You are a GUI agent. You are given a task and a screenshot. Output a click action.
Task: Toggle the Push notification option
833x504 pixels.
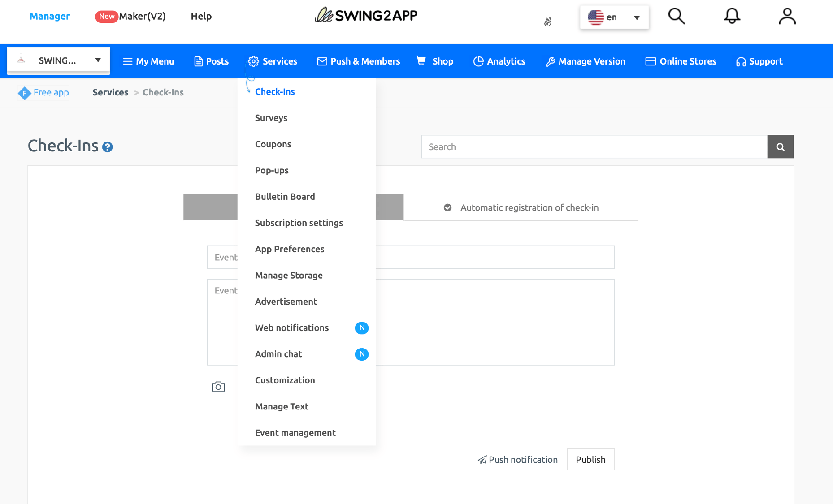pyautogui.click(x=518, y=460)
